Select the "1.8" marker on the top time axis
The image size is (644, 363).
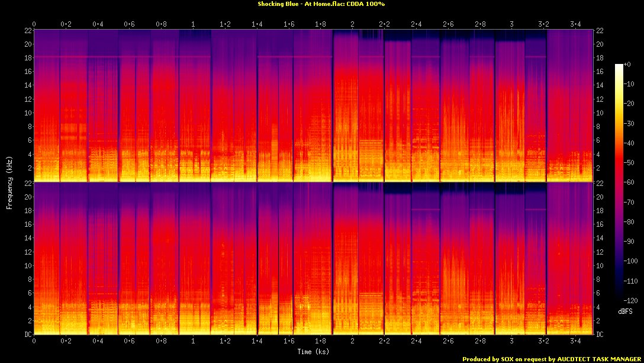[x=321, y=24]
